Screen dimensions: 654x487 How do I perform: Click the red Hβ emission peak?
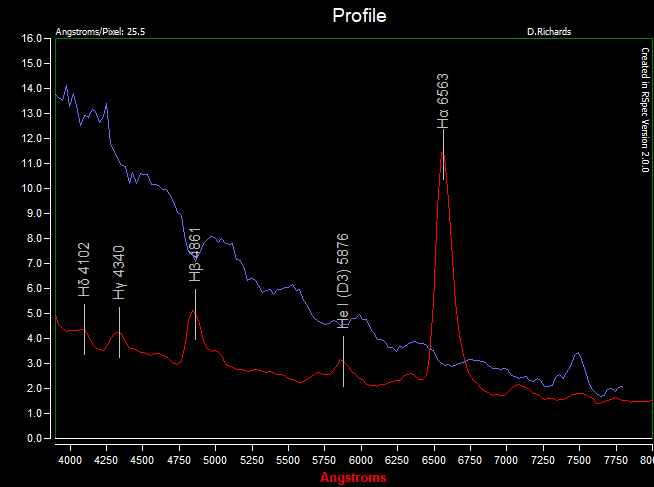192,311
